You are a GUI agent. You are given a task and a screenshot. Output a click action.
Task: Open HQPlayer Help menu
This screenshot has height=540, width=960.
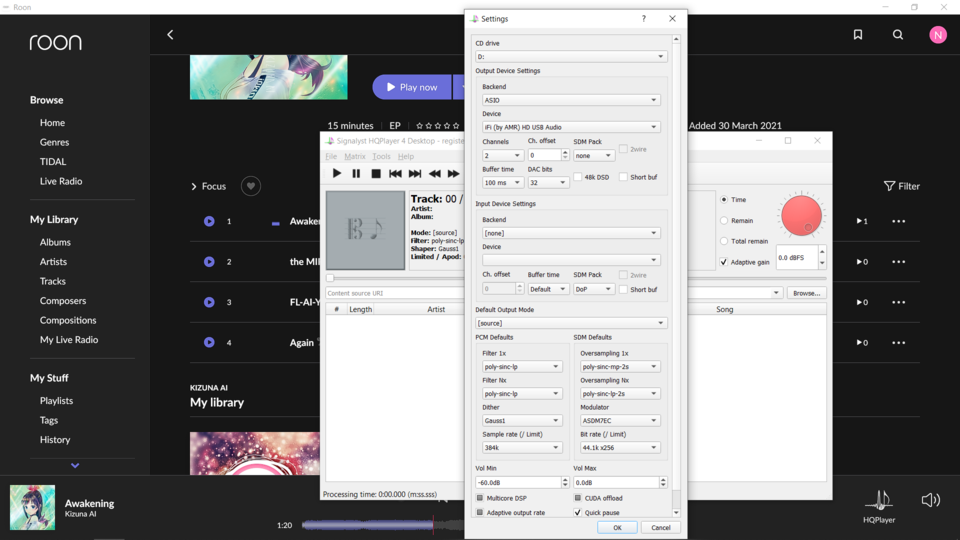click(x=405, y=157)
